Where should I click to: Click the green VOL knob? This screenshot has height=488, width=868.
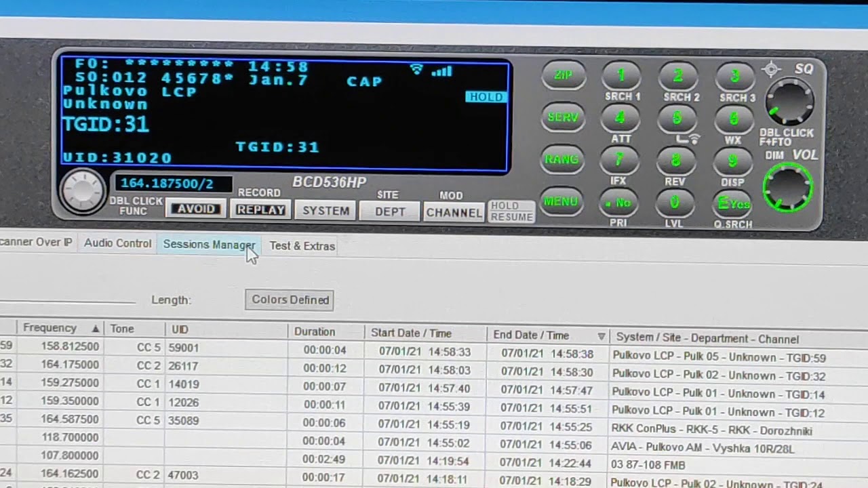point(788,186)
